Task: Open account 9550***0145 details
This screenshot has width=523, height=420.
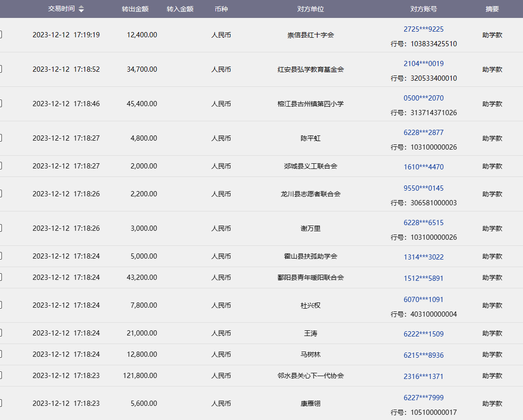Action: [423, 188]
